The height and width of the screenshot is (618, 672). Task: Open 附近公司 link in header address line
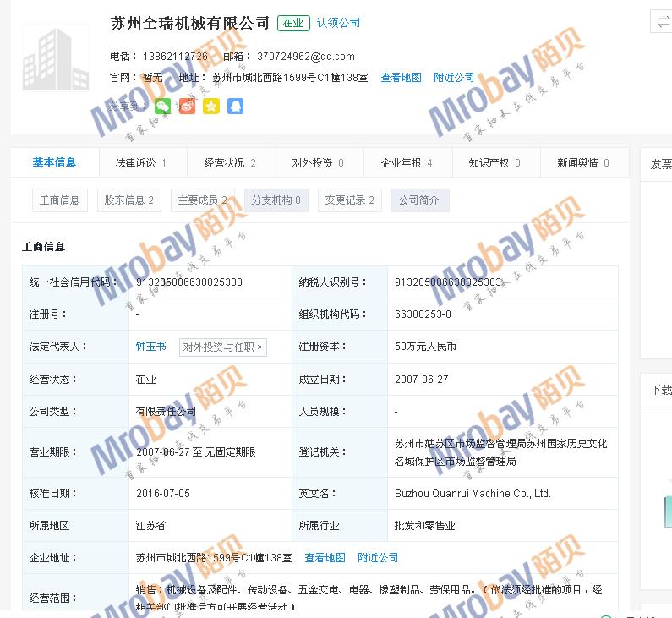[454, 78]
